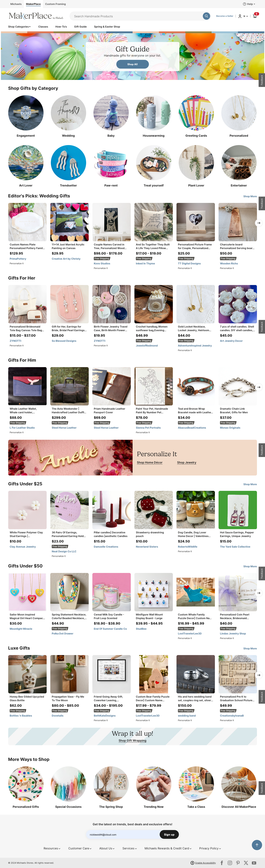The image size is (265, 868).
Task: Expand the Shop Categories dropdown
Action: click(x=19, y=27)
